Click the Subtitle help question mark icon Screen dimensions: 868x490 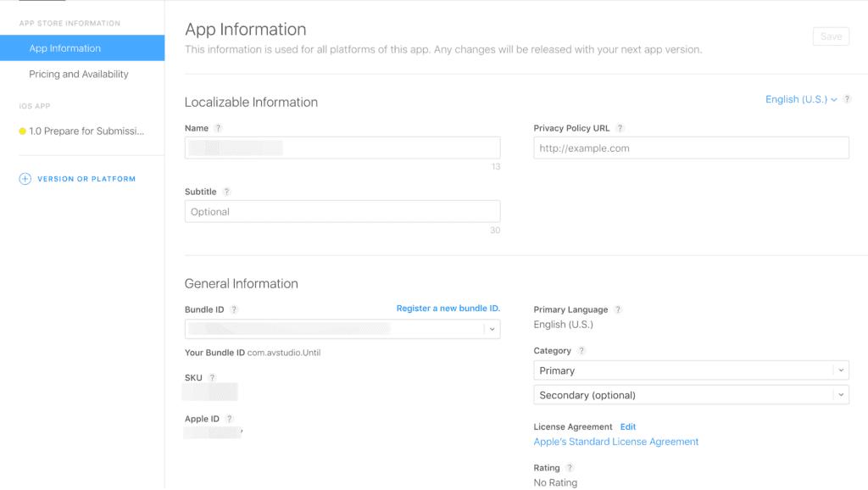[226, 192]
